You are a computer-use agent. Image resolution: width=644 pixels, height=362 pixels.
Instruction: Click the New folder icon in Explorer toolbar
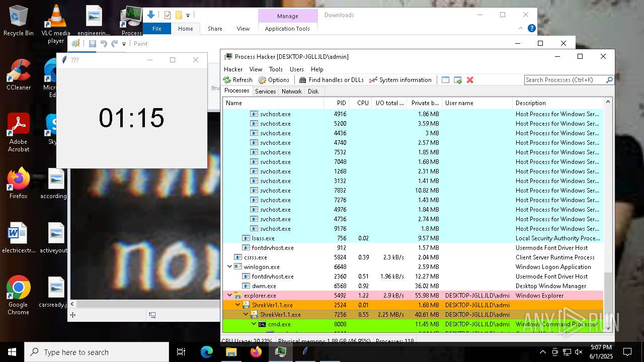coord(178,15)
